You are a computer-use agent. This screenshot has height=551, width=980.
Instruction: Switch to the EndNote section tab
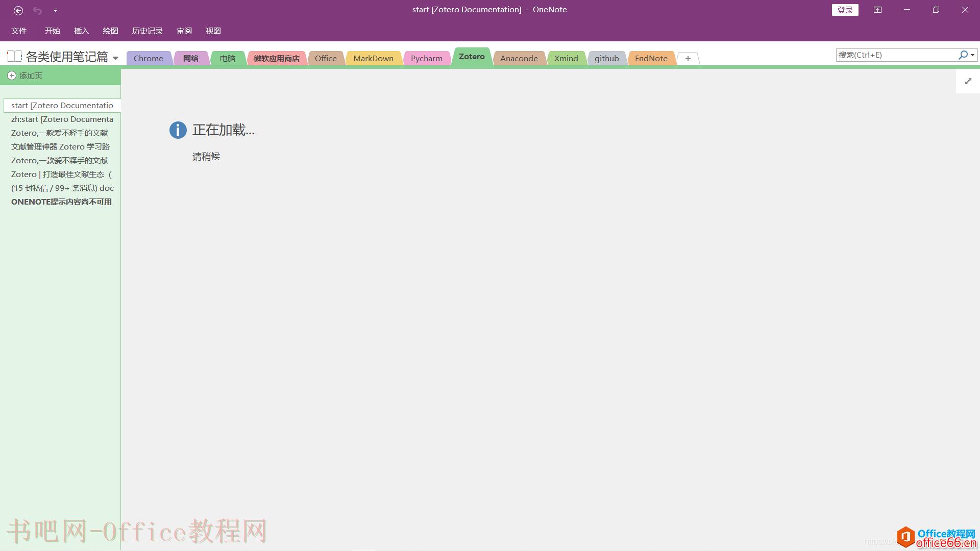pyautogui.click(x=651, y=58)
